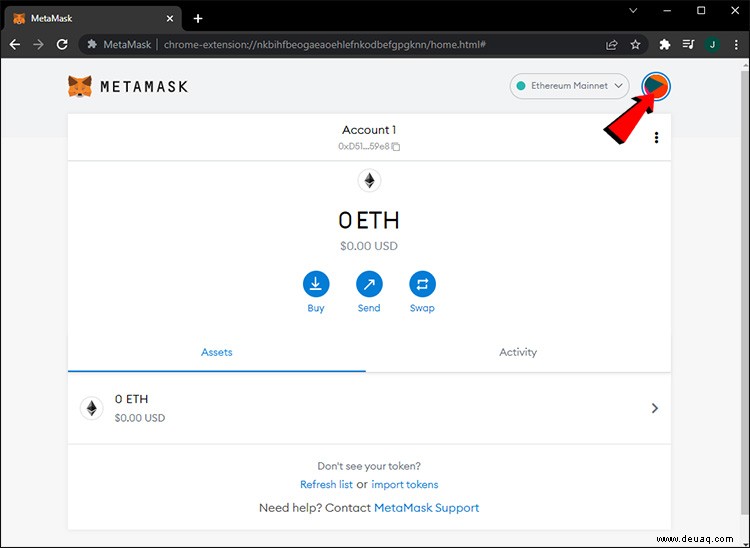Screen dimensions: 750x548
Task: Click the Buy label
Action: click(x=316, y=308)
